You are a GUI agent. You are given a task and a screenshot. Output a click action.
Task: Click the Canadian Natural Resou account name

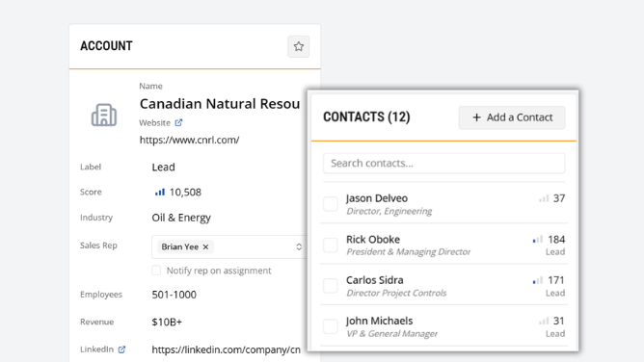click(x=220, y=104)
